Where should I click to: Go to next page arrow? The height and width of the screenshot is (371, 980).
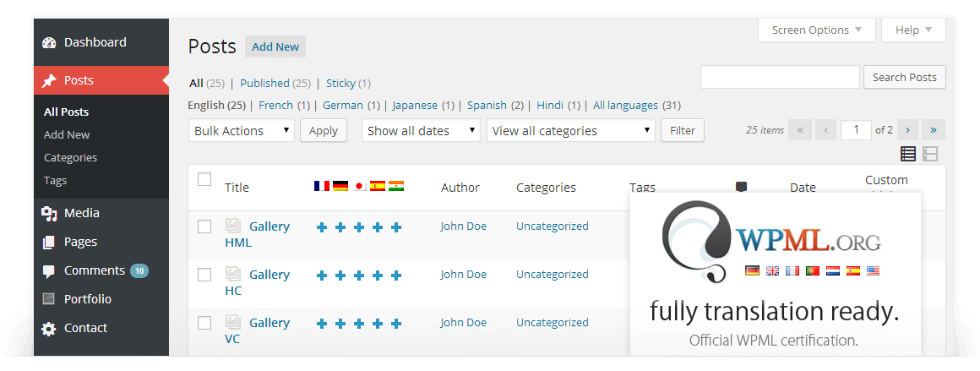(908, 130)
